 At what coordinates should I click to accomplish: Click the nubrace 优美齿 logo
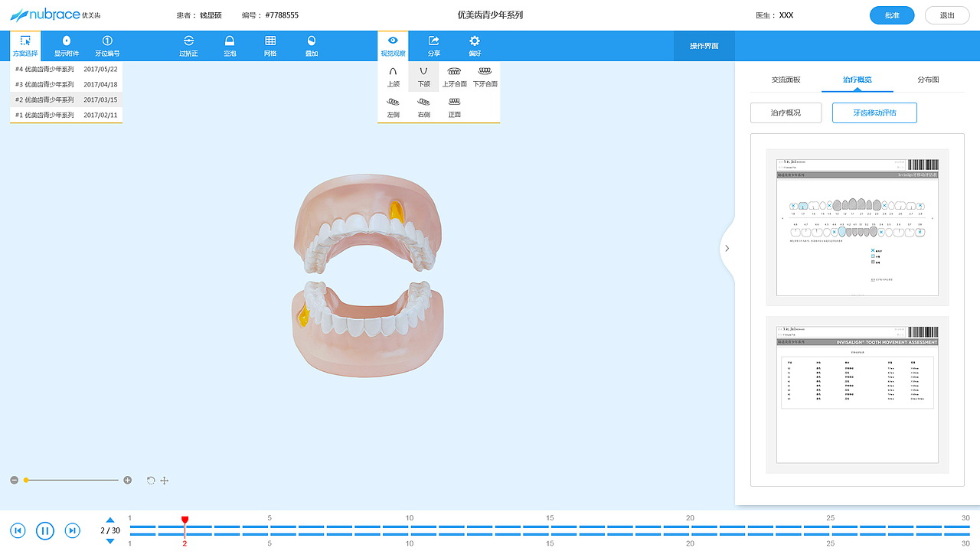point(55,15)
